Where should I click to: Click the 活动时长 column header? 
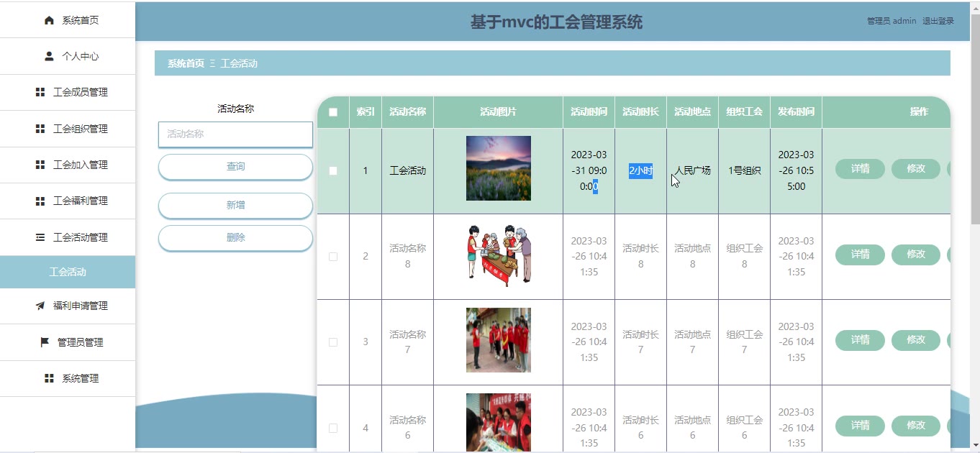[x=640, y=112]
